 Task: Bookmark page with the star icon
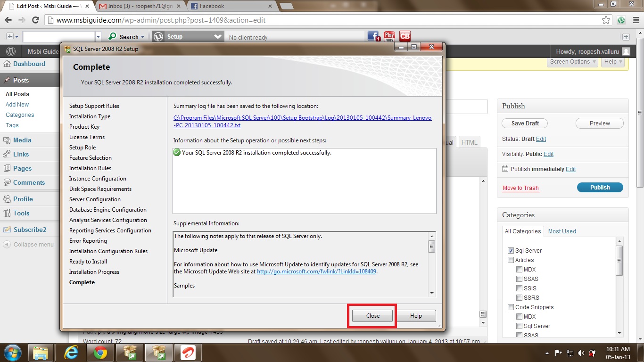[606, 20]
